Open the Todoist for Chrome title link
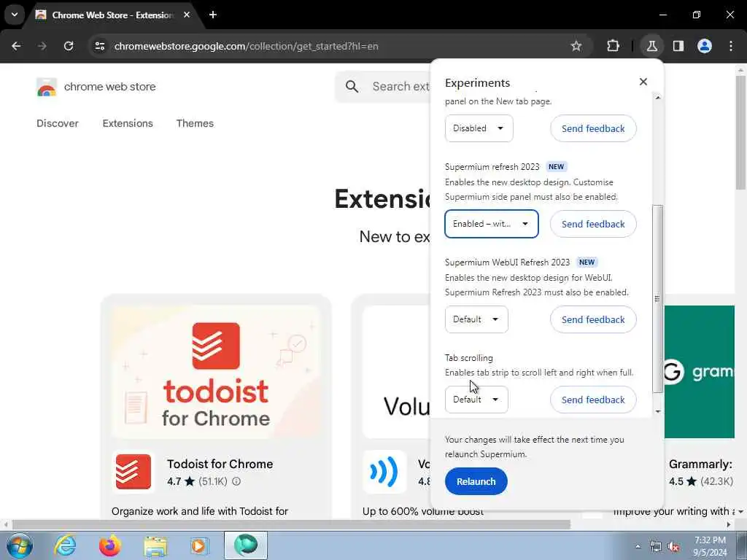The width and height of the screenshot is (747, 560). (220, 464)
